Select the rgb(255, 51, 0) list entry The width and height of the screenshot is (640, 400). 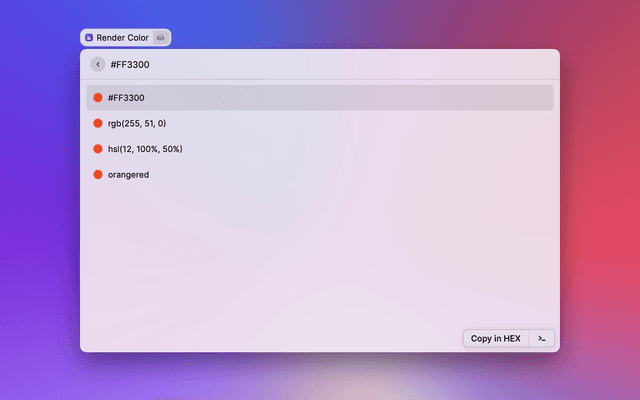coord(137,123)
